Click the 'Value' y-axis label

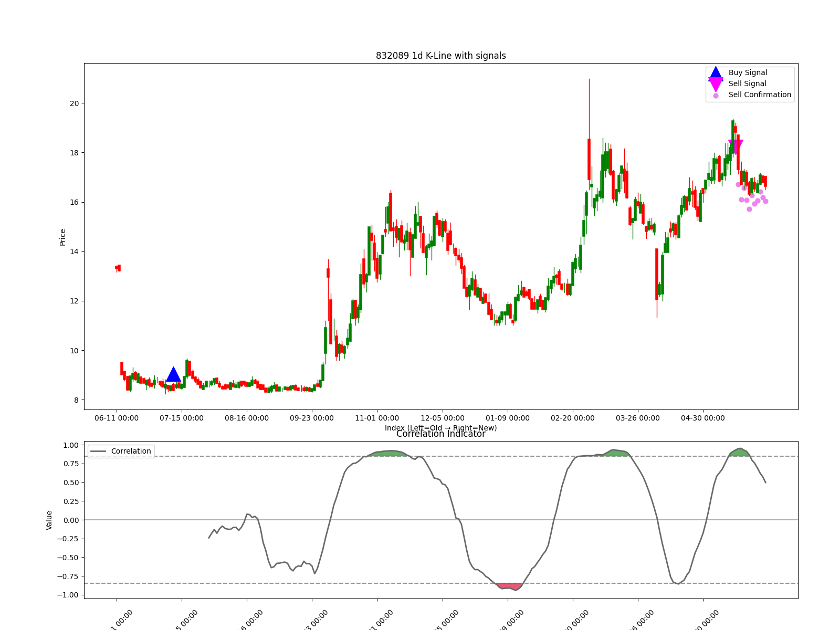[49, 520]
